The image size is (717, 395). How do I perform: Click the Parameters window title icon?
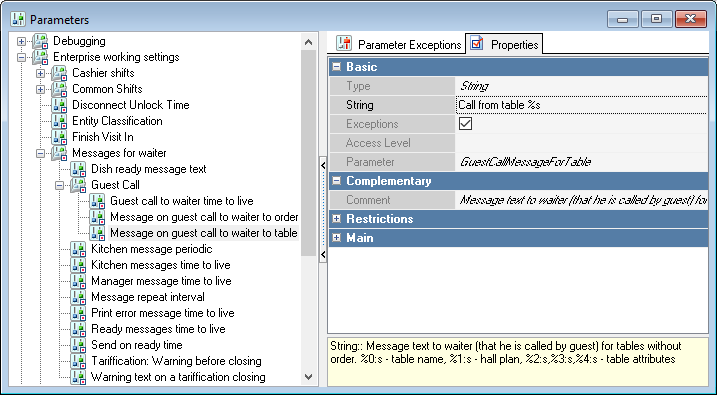(18, 19)
